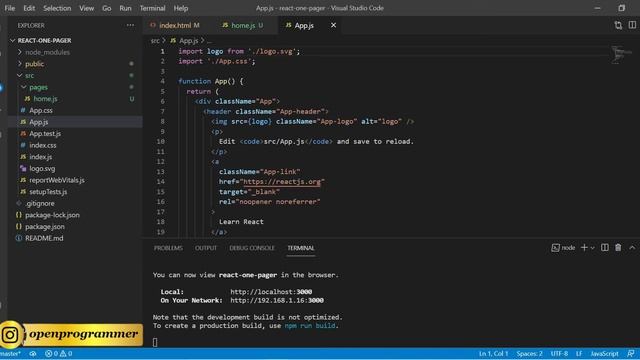
Task: Open errors and warnings status indicator
Action: point(59,354)
